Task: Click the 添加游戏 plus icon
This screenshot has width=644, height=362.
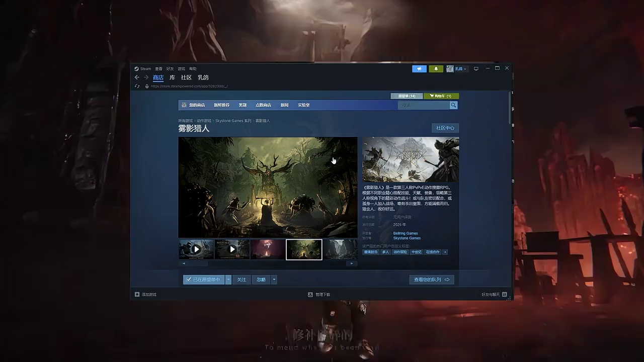Action: point(137,295)
